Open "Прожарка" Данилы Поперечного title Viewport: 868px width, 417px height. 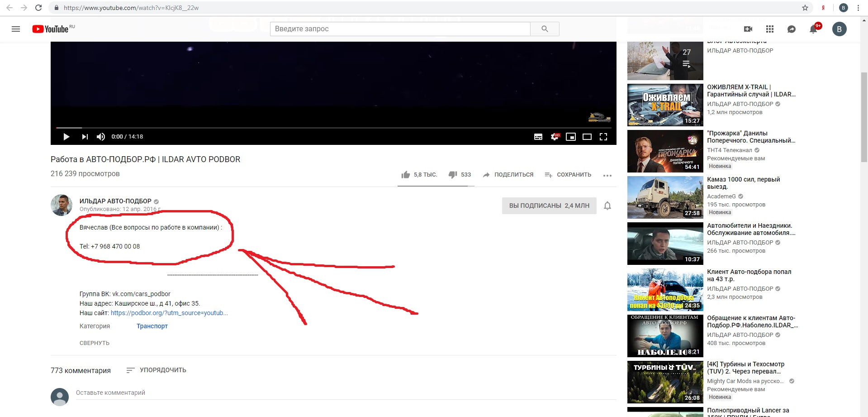pyautogui.click(x=751, y=137)
